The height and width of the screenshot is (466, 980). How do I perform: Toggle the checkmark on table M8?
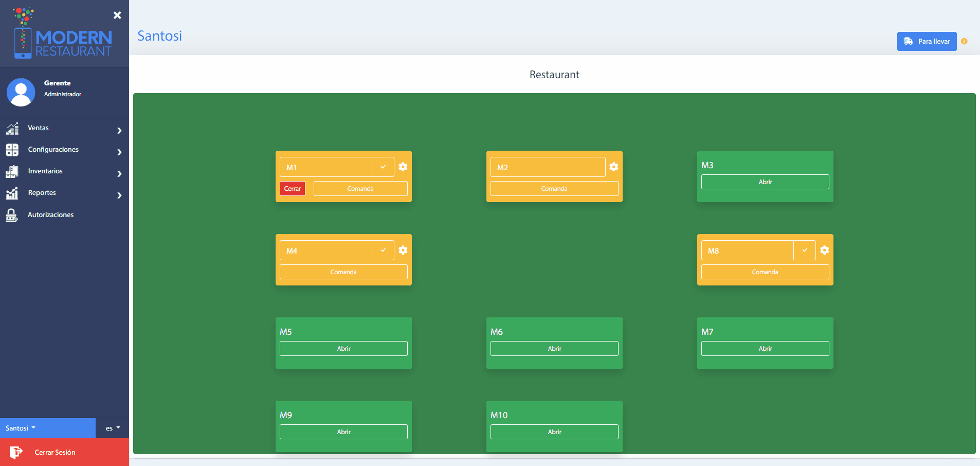(x=805, y=250)
